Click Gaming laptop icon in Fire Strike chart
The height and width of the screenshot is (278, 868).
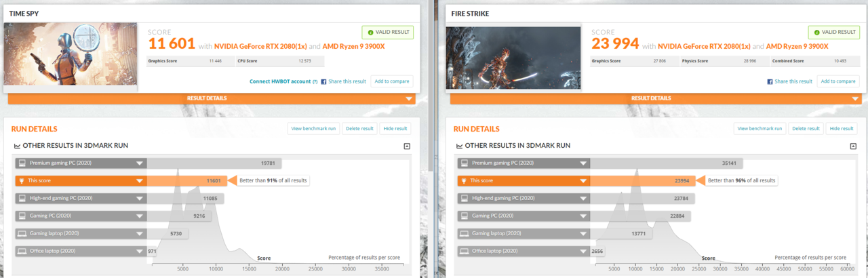click(464, 233)
